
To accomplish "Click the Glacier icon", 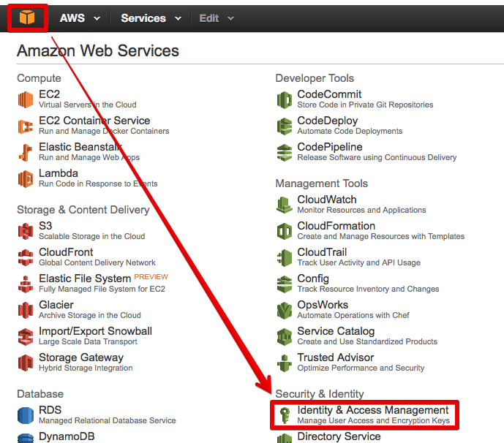I will [26, 311].
